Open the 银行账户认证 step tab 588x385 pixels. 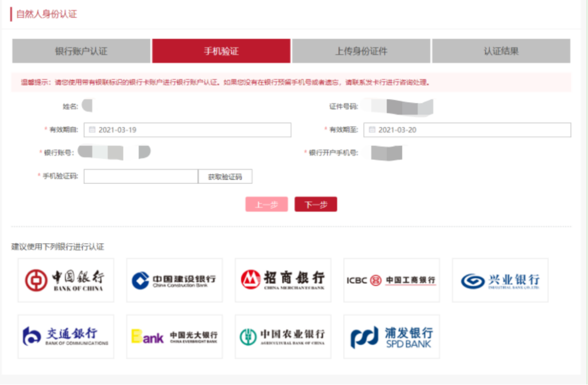tap(81, 51)
